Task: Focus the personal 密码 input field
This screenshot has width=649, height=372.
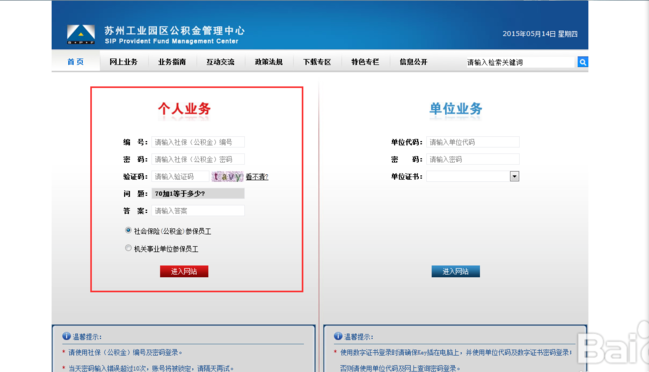Action: (x=198, y=159)
